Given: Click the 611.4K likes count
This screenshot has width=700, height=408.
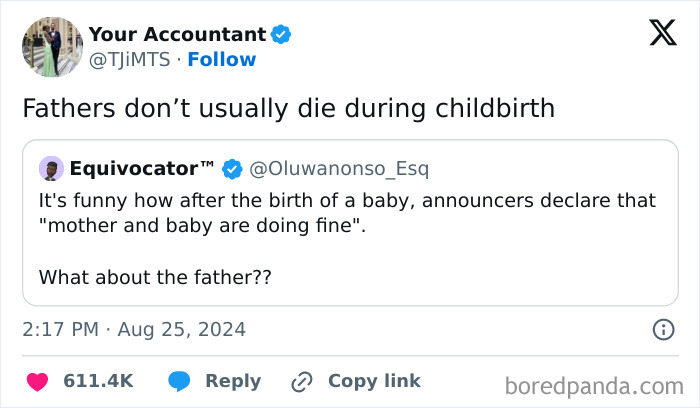Looking at the screenshot, I should (98, 381).
